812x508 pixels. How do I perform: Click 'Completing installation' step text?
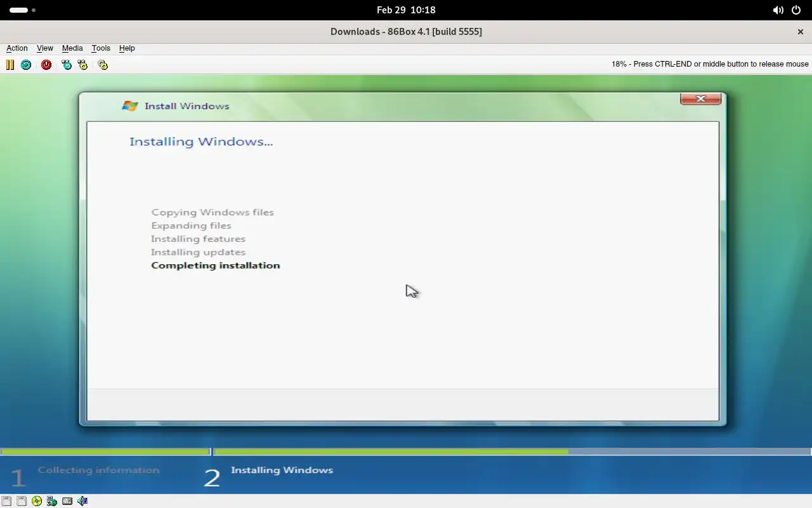216,265
